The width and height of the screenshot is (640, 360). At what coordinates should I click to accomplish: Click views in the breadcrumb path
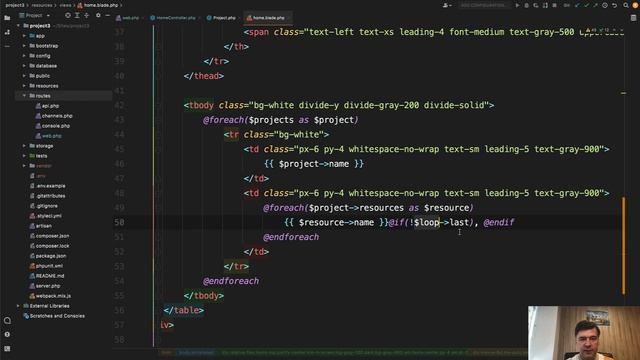(65, 5)
